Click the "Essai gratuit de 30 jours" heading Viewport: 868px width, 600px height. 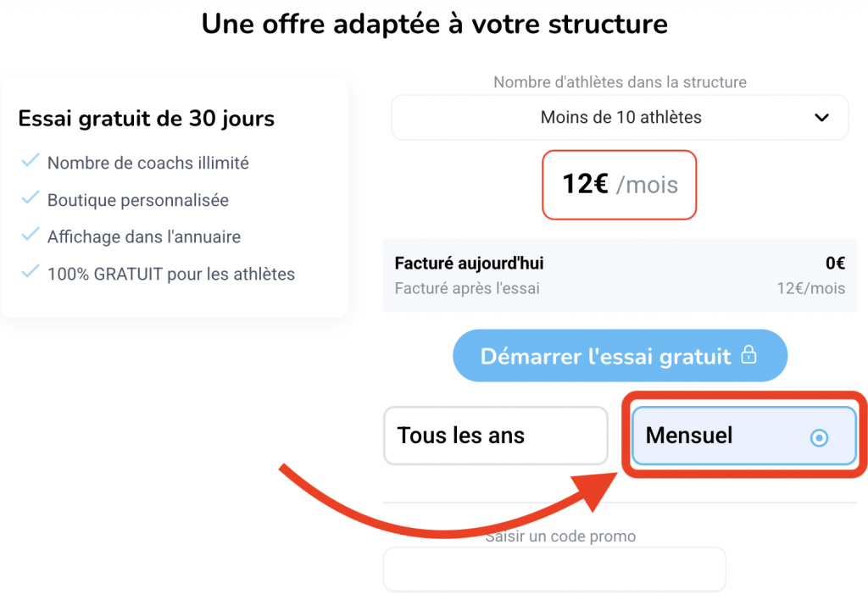[147, 118]
